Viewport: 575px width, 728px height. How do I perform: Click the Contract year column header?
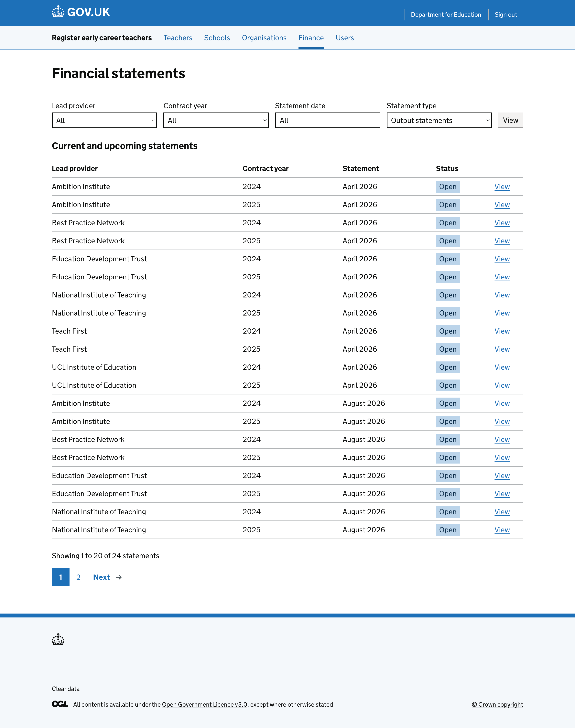tap(265, 168)
